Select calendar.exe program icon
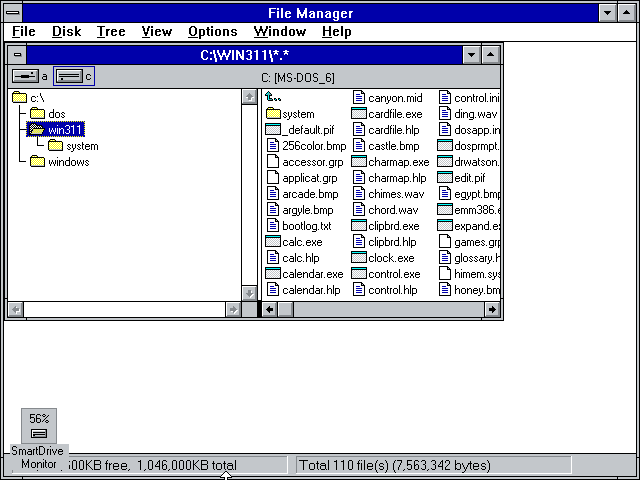This screenshot has width=640, height=480. [x=273, y=273]
